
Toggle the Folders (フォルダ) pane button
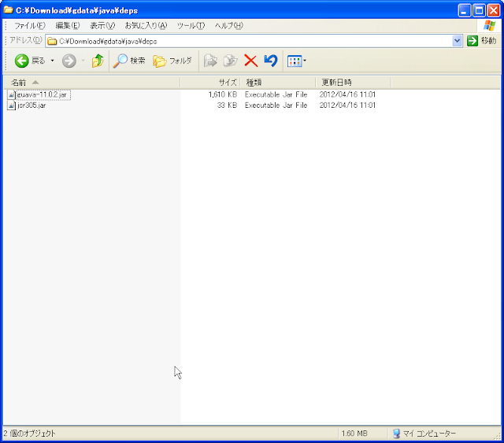pos(172,61)
